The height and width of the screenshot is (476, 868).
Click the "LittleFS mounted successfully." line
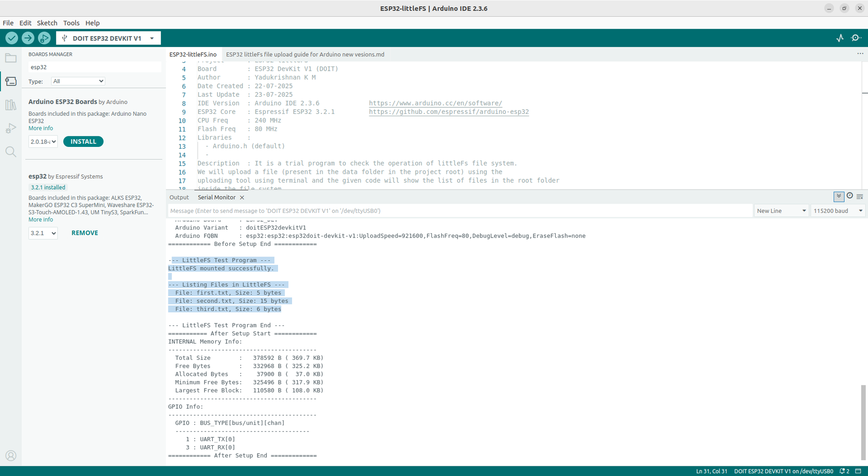221,268
